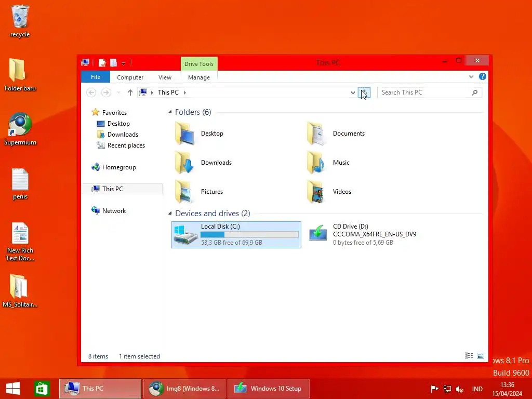Image resolution: width=532 pixels, height=399 pixels.
Task: Click the search magnifier icon
Action: (x=475, y=92)
